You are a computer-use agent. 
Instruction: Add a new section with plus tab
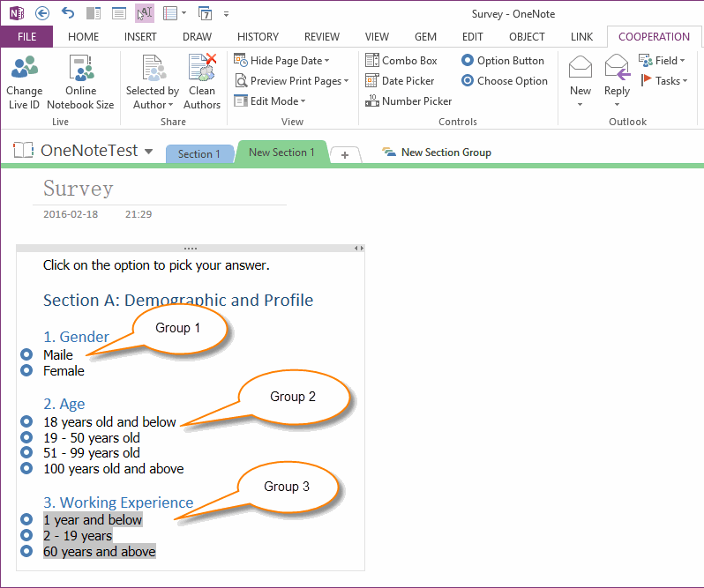(x=344, y=155)
